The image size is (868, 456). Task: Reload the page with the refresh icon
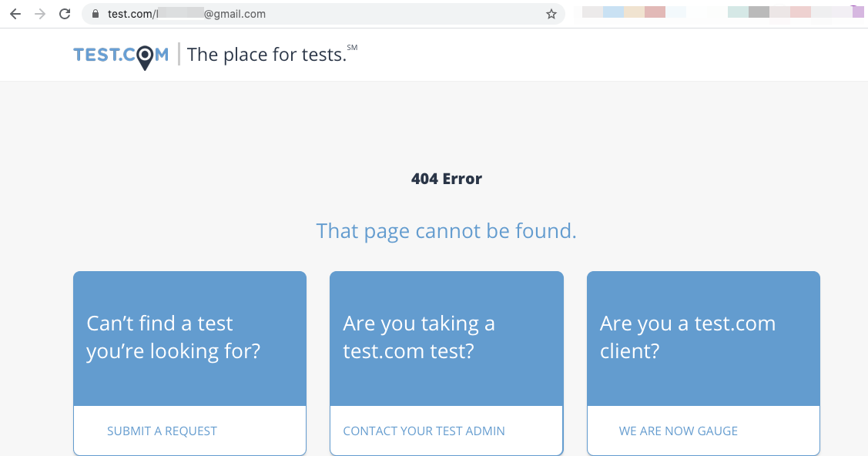click(x=65, y=14)
